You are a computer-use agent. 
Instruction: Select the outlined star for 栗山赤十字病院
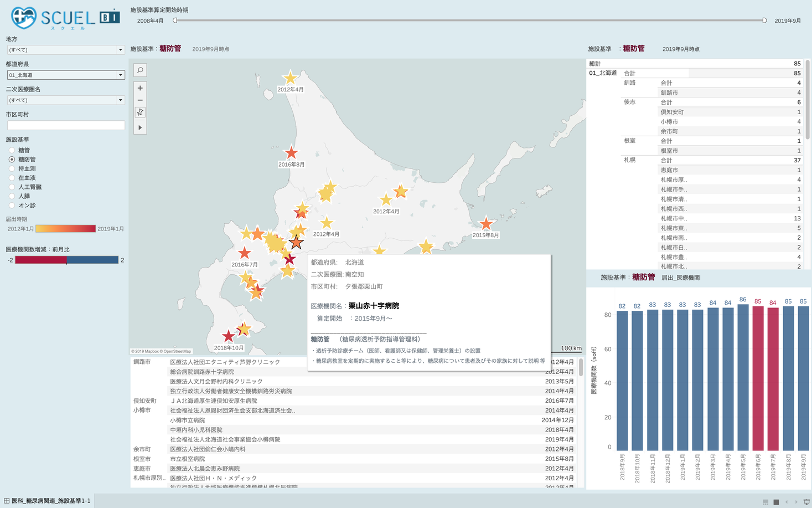296,242
